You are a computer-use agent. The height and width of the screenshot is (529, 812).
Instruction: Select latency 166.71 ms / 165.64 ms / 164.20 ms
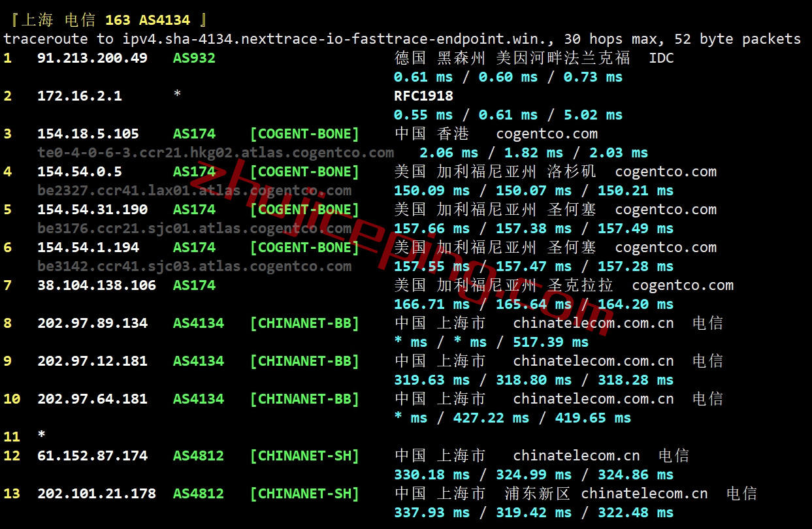coord(534,304)
